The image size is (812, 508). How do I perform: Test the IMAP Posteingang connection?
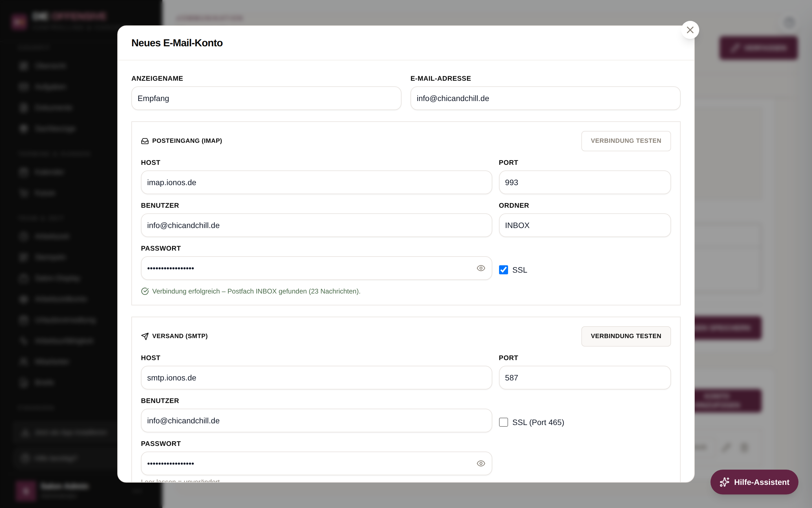coord(626,141)
